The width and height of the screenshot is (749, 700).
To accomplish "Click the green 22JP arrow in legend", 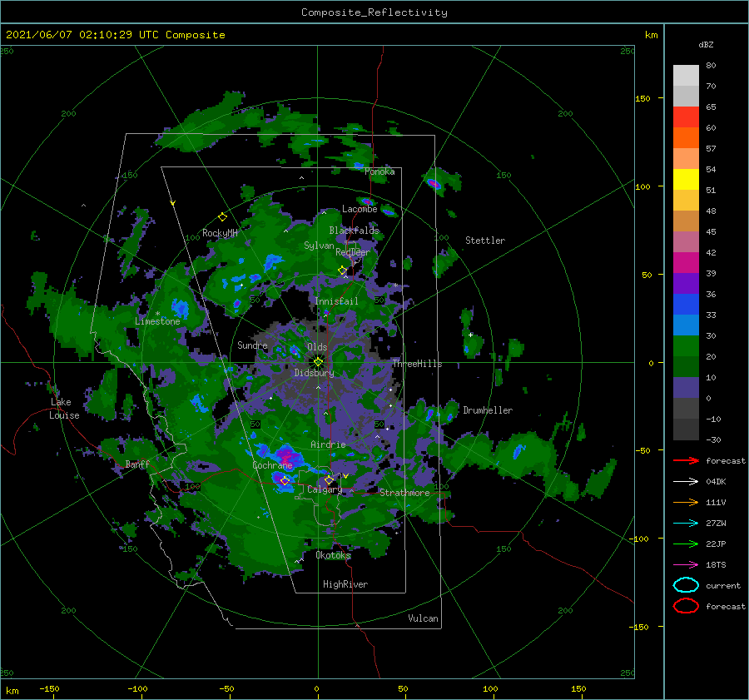I will [686, 544].
